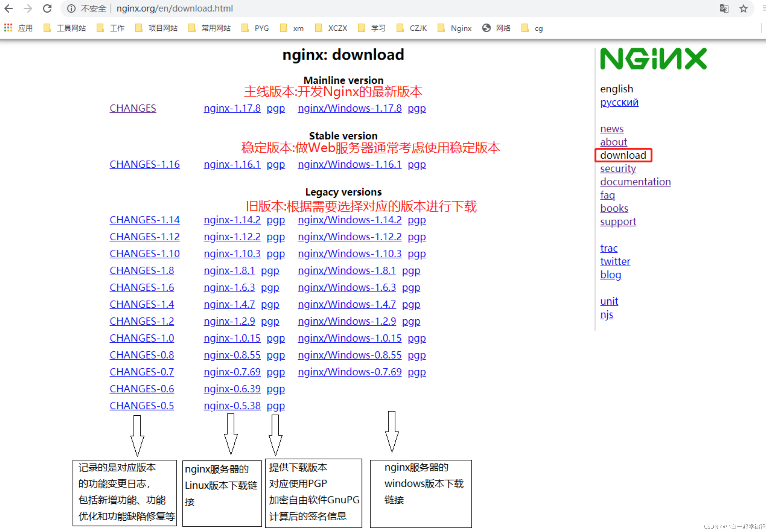Click pgp signature for nginx-0.5.38
The width and height of the screenshot is (770, 532).
click(x=276, y=406)
